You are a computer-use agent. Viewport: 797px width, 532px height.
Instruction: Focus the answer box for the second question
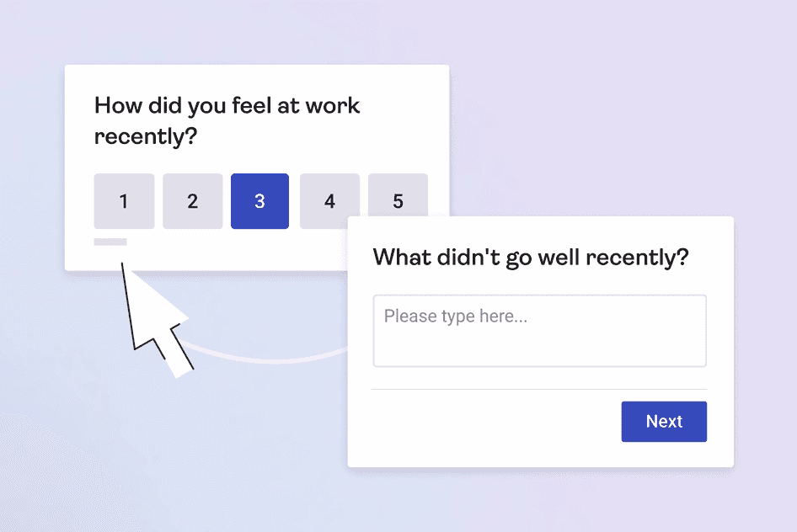click(x=539, y=330)
